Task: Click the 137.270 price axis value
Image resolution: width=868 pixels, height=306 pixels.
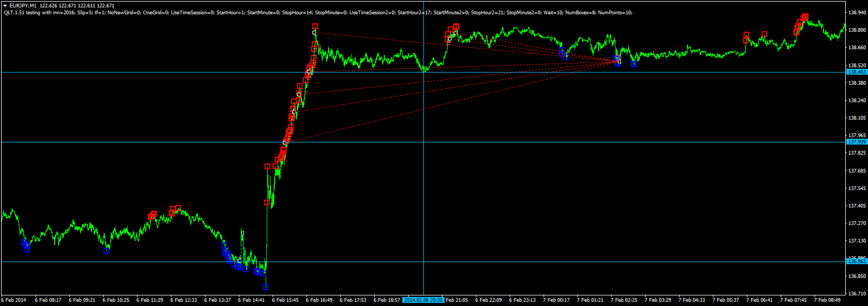Action: [857, 223]
